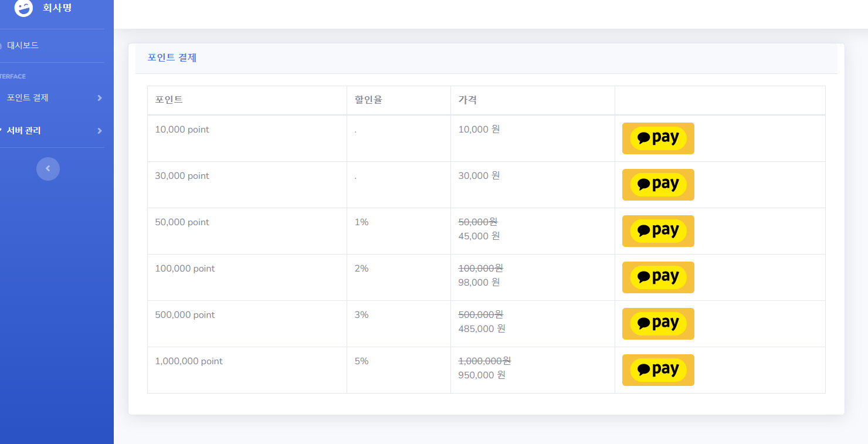Pay for 500,000 point with Kakao pay

(x=658, y=324)
